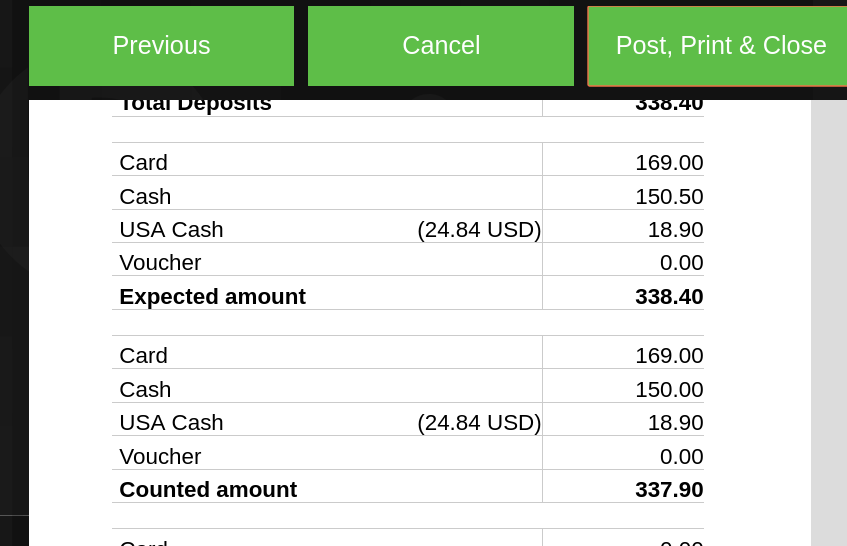Click the 337.90 Counted amount total
This screenshot has height=546, width=847.
click(669, 489)
